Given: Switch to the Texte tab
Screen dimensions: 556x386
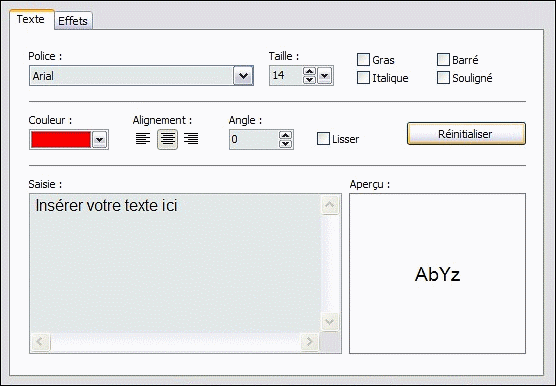Looking at the screenshot, I should click(x=31, y=19).
